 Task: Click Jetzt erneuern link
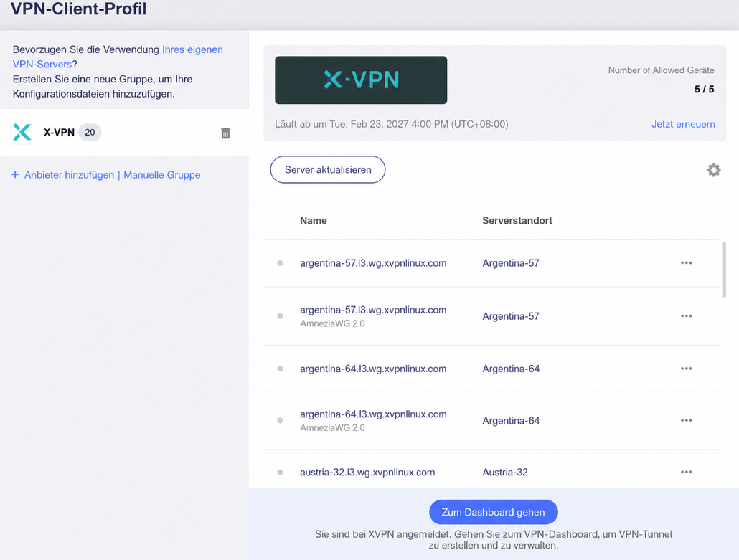pos(683,124)
